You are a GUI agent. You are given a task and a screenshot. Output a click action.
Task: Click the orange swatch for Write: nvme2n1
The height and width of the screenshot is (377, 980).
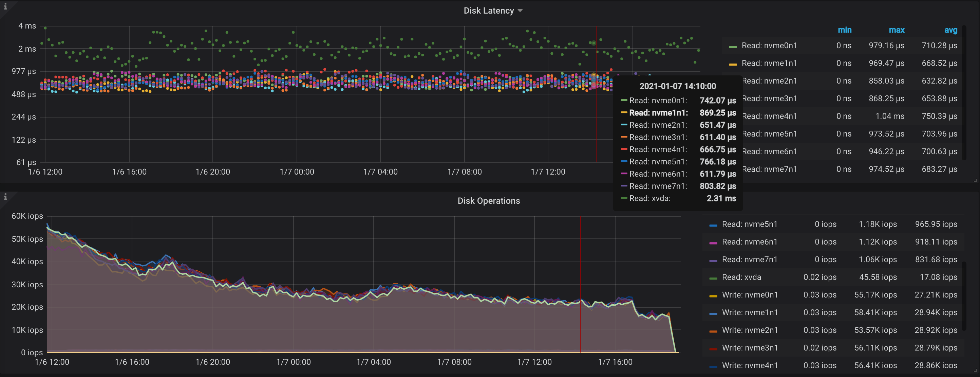pos(713,331)
